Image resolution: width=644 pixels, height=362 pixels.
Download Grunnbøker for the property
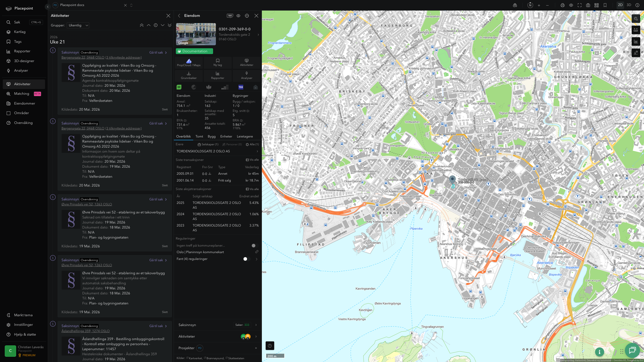(x=189, y=75)
